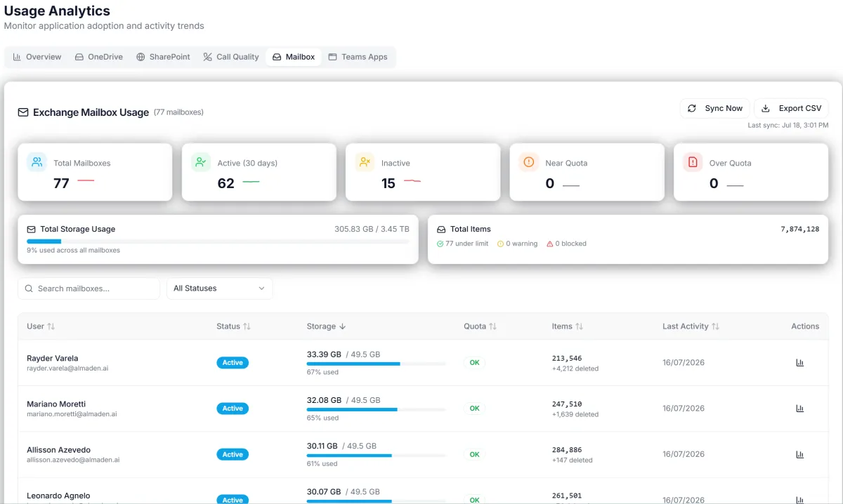Click the OneDrive tab drive icon

(x=79, y=57)
